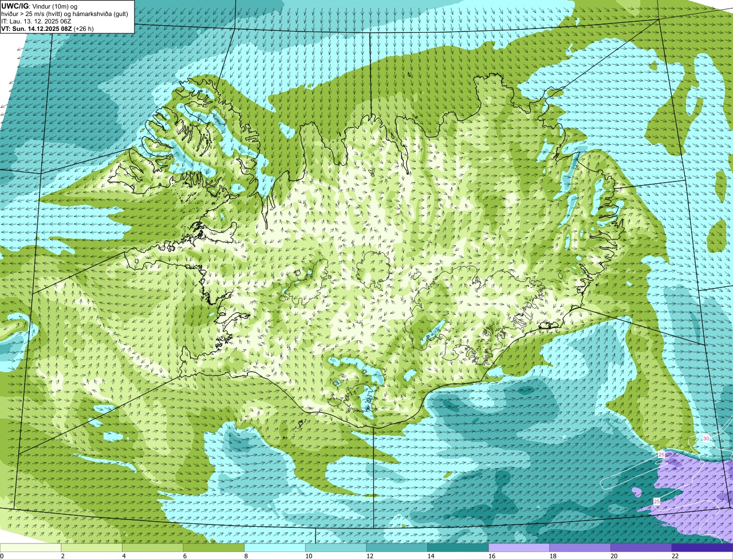Click the '20' scale label
Screen dimensions: 733x560
coord(614,556)
